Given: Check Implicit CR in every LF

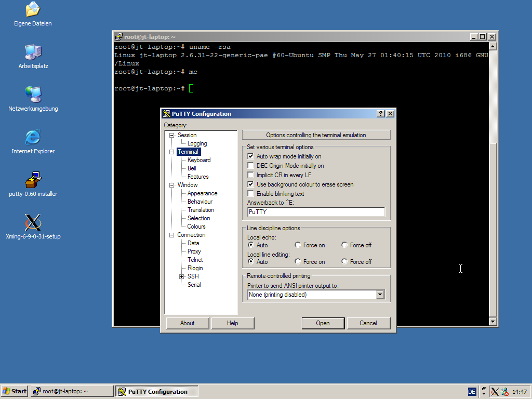Looking at the screenshot, I should click(250, 175).
